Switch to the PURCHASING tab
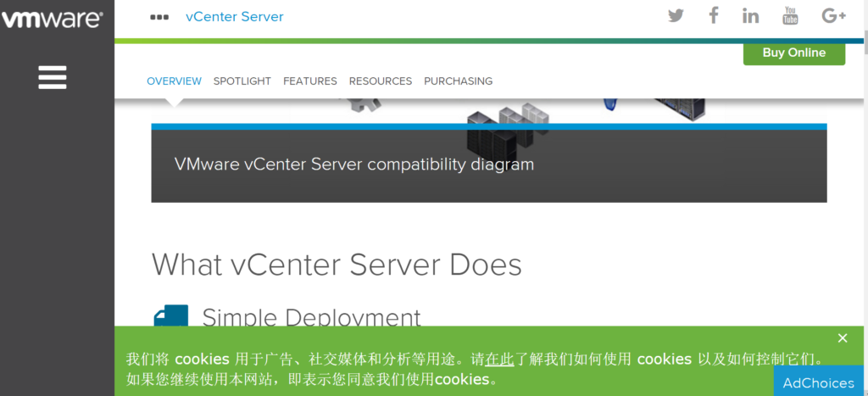Image resolution: width=868 pixels, height=396 pixels. point(459,81)
